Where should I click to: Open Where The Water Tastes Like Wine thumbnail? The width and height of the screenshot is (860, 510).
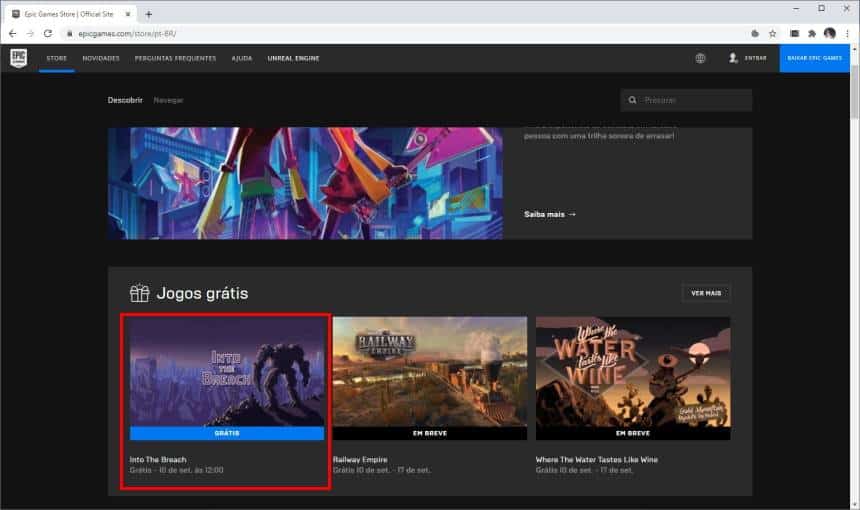(x=633, y=372)
